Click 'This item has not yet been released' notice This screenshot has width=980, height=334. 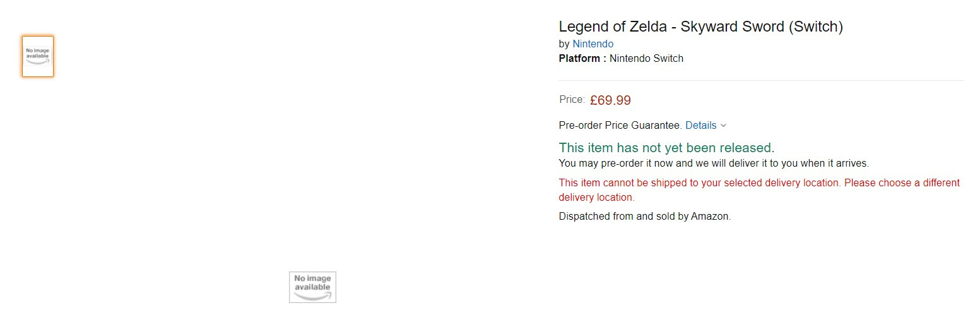point(666,148)
